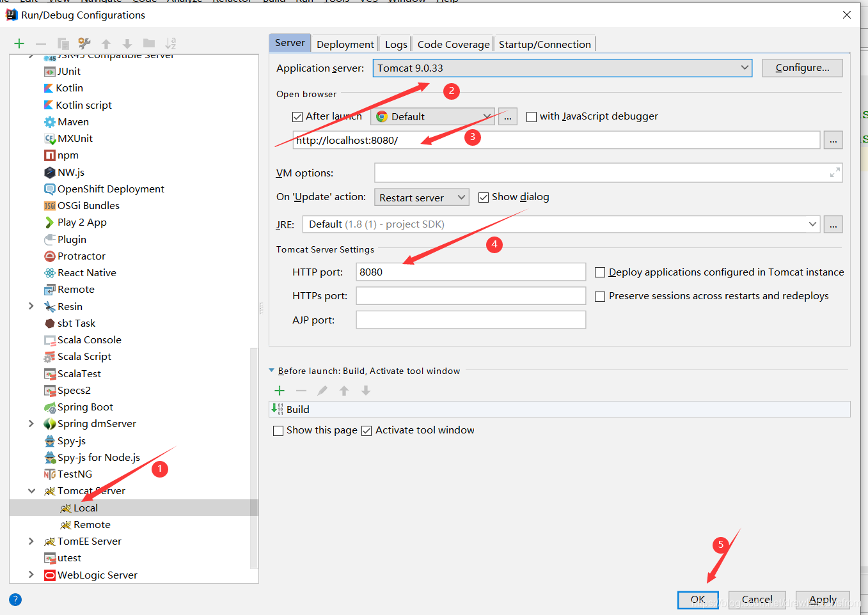Click the AJP port field
Screen dimensions: 868x615
pos(471,320)
